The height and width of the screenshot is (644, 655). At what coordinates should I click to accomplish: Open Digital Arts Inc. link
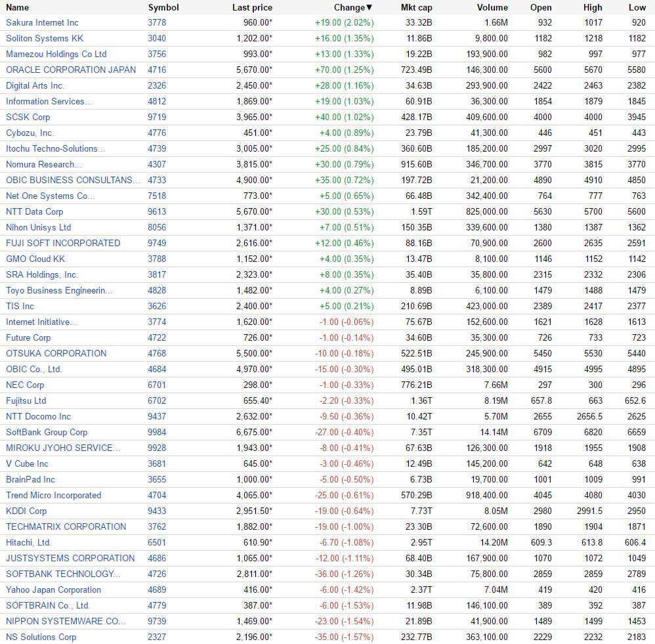click(35, 86)
